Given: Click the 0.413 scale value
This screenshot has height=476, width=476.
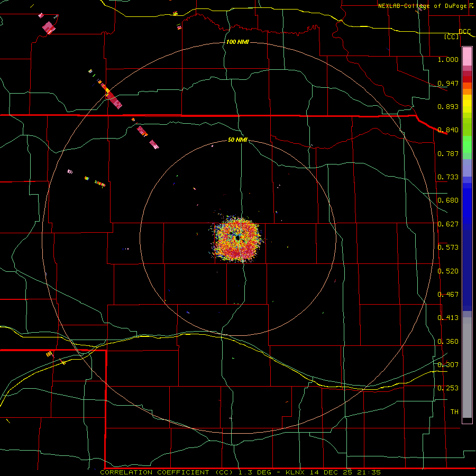Looking at the screenshot, I should pos(448,318).
